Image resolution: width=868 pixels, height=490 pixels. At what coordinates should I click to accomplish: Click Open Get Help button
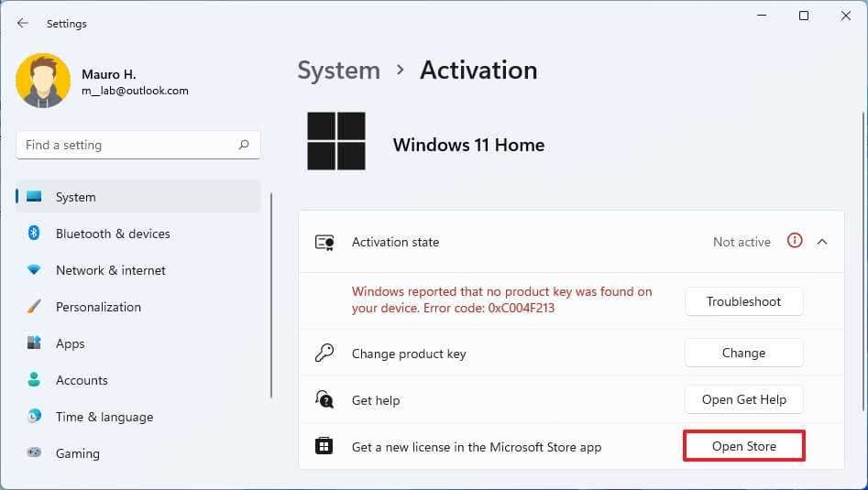743,399
